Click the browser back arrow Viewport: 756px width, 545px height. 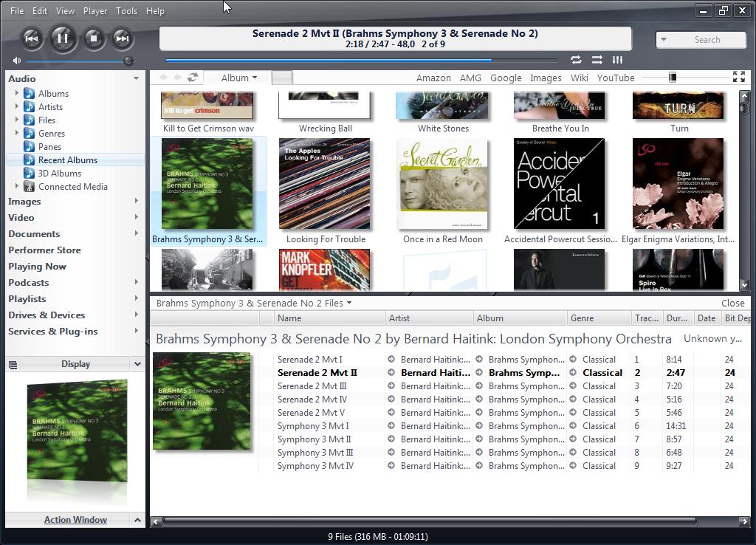tap(163, 78)
